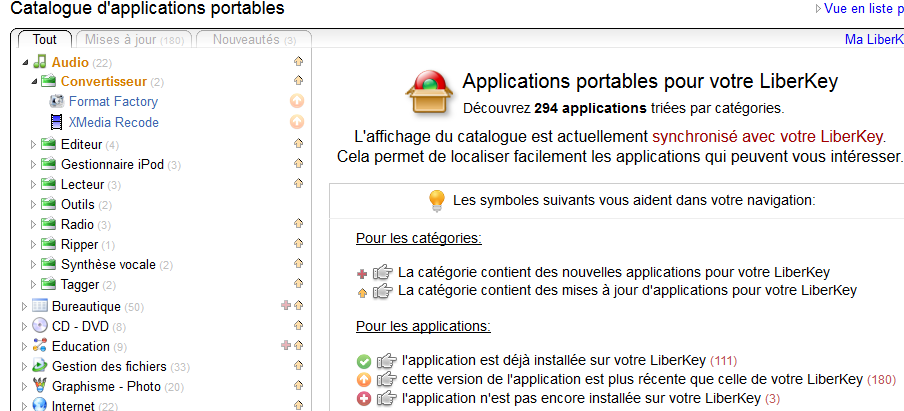
Task: Click orange update arrow beside Format Factory
Action: pos(296,102)
